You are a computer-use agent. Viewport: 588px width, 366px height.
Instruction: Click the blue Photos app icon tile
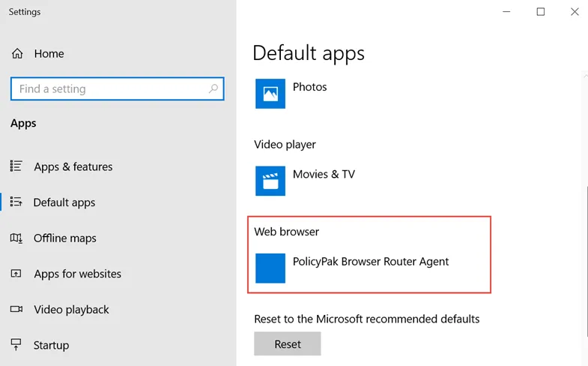[270, 94]
